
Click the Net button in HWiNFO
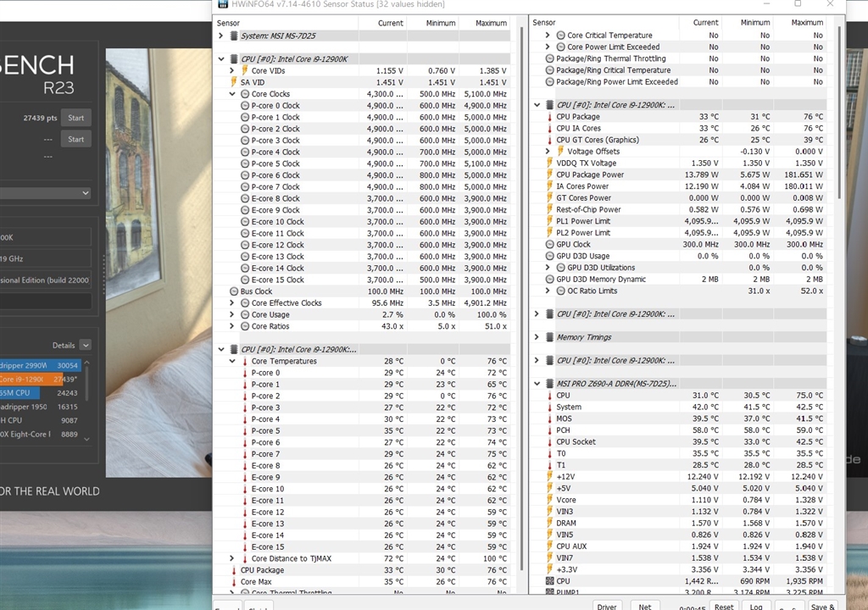[x=645, y=606]
